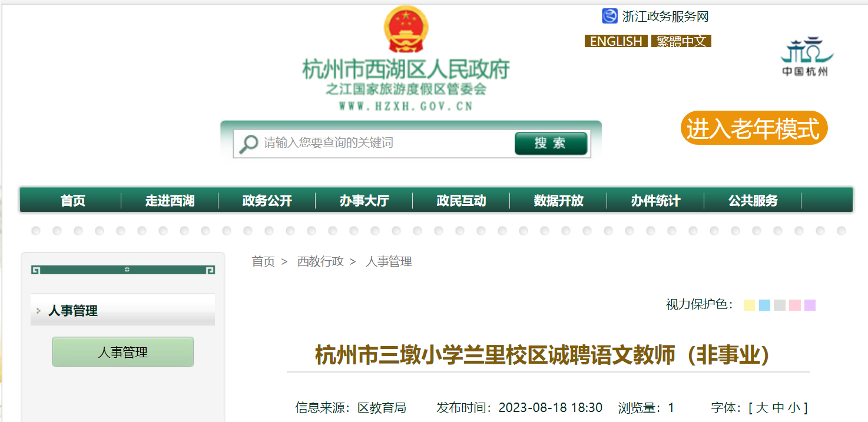Click the magnifier icon in the search box
The width and height of the screenshot is (868, 422).
pos(248,143)
